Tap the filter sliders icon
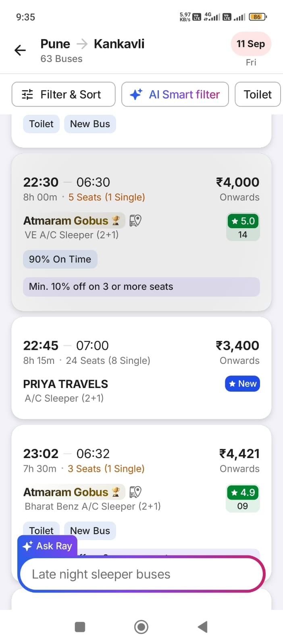This screenshot has height=644, width=283. tap(27, 95)
